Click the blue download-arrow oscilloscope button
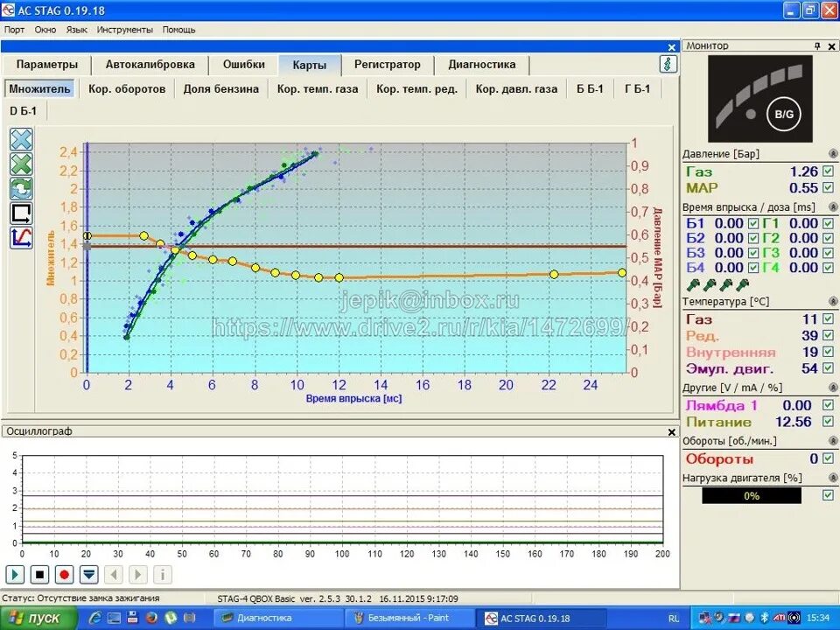 (89, 575)
